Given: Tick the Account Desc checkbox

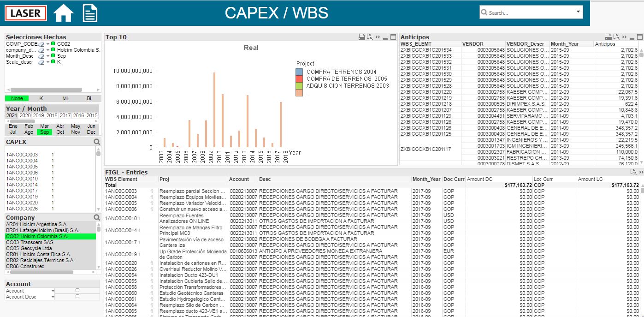Looking at the screenshot, I should pos(77,297).
